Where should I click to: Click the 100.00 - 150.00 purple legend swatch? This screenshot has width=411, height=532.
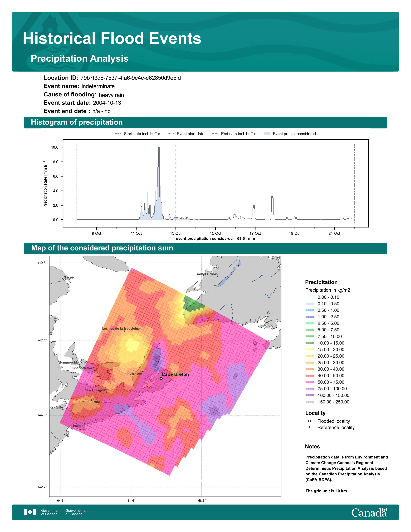[x=309, y=395]
